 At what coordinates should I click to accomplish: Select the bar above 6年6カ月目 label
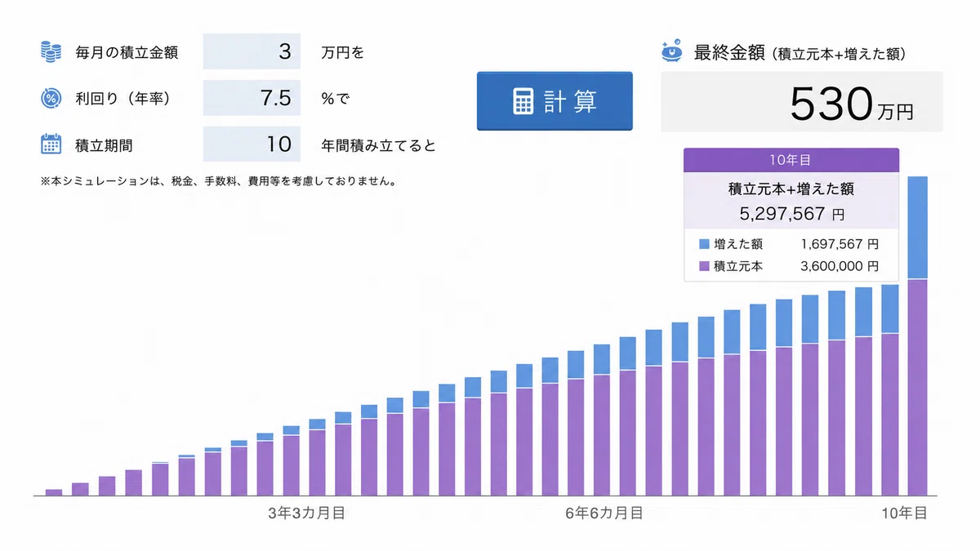tap(603, 420)
